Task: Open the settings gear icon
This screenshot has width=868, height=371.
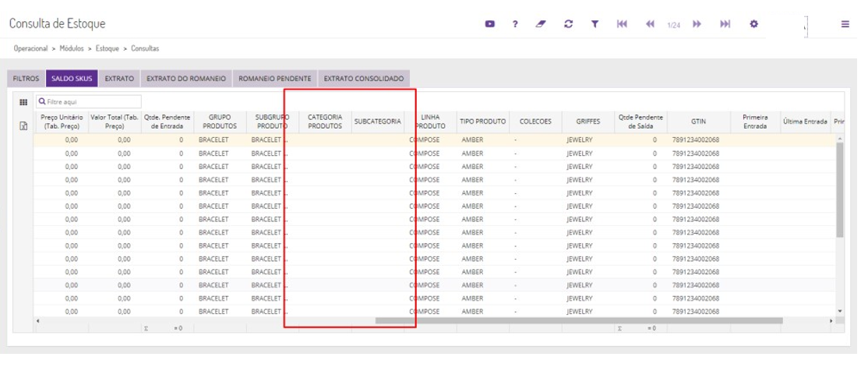Action: coord(753,24)
